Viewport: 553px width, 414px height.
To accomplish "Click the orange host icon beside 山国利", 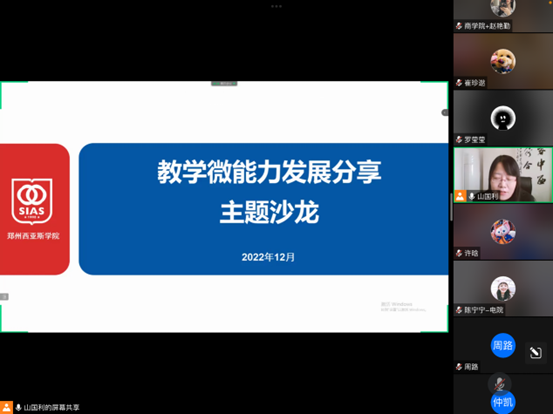I will [x=460, y=196].
